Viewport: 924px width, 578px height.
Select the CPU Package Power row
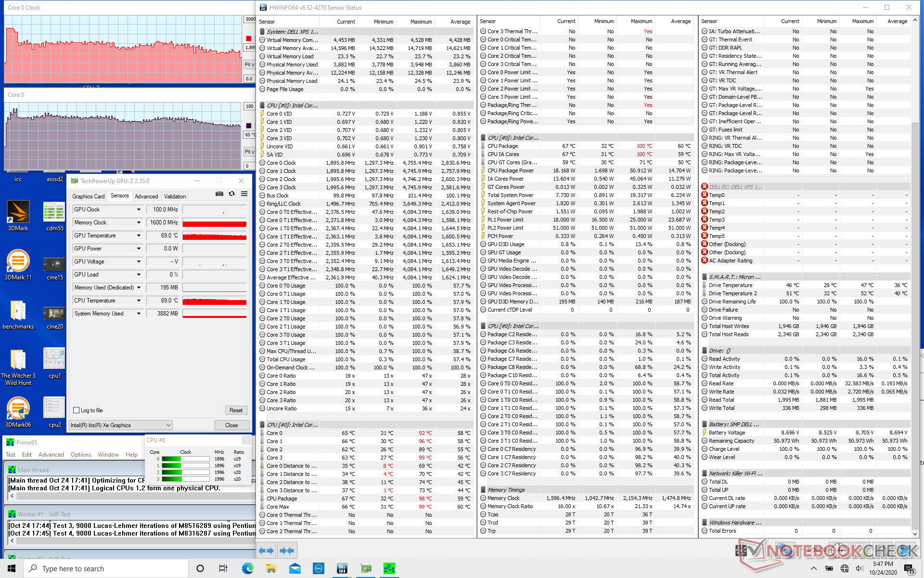point(587,171)
